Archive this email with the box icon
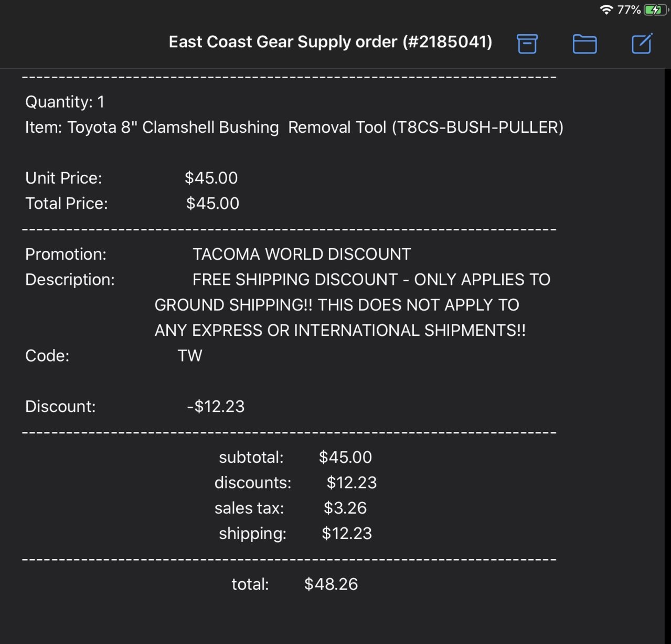 [x=527, y=44]
